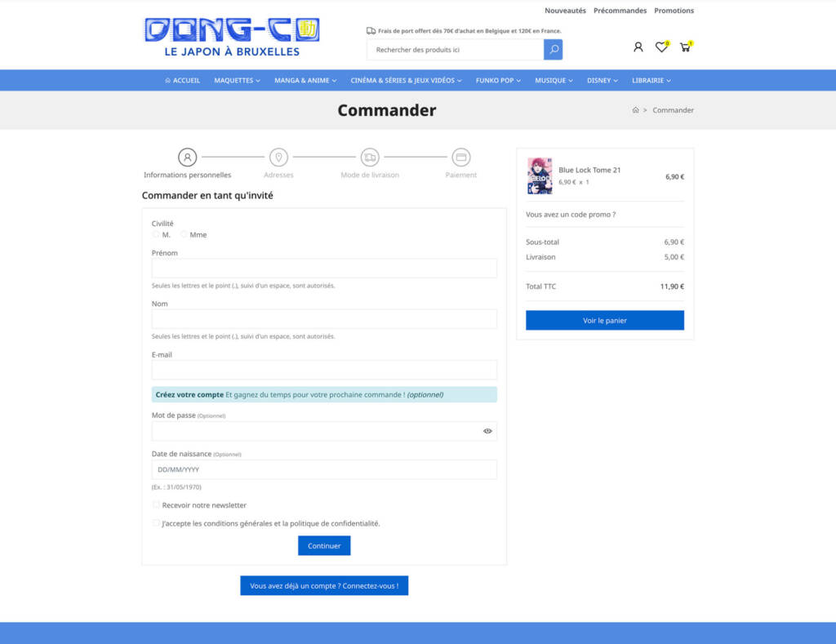The width and height of the screenshot is (836, 644).
Task: Open the user account icon
Action: [638, 47]
